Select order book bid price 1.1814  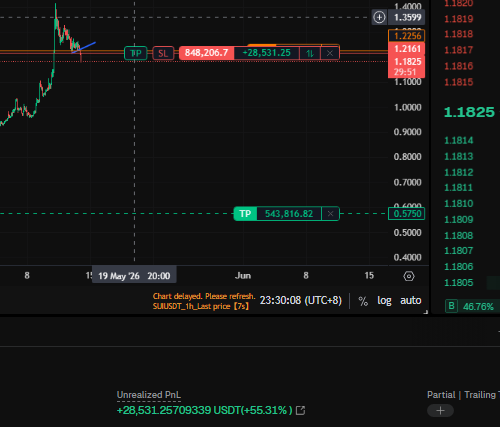point(459,140)
